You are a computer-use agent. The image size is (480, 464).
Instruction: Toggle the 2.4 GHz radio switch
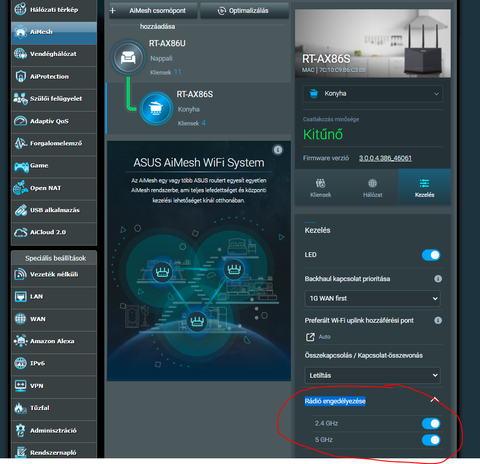(x=431, y=424)
